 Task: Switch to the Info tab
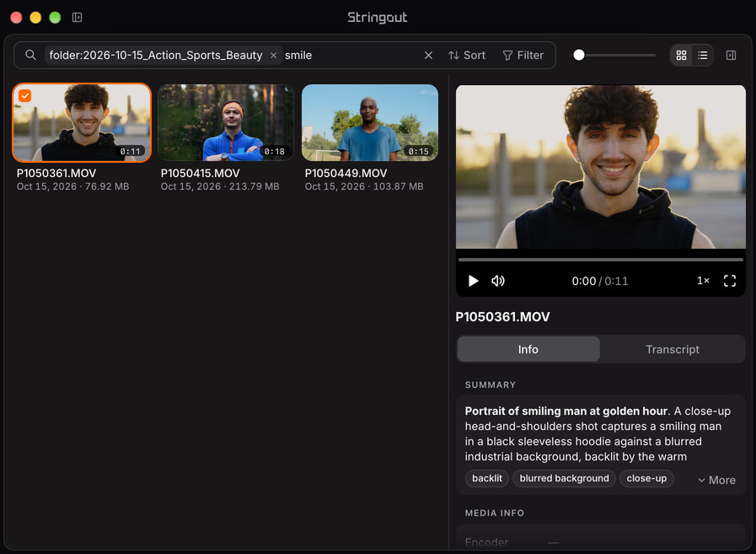[x=528, y=349]
